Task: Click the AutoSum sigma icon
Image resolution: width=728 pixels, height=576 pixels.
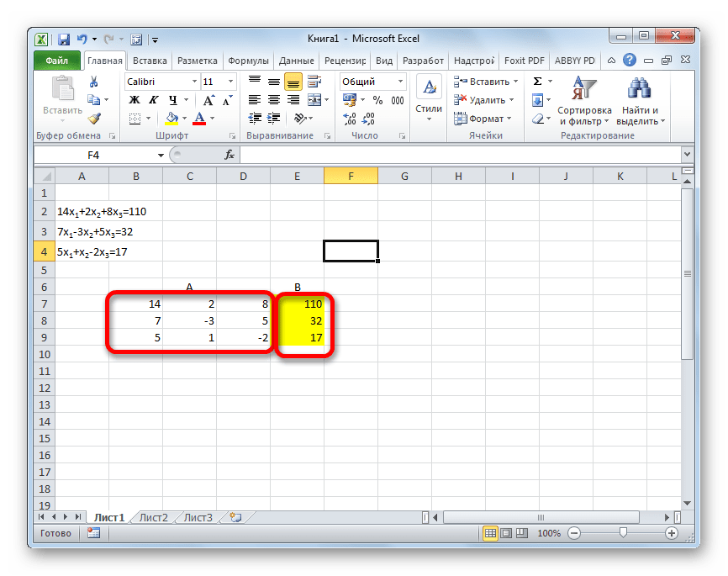Action: point(537,82)
